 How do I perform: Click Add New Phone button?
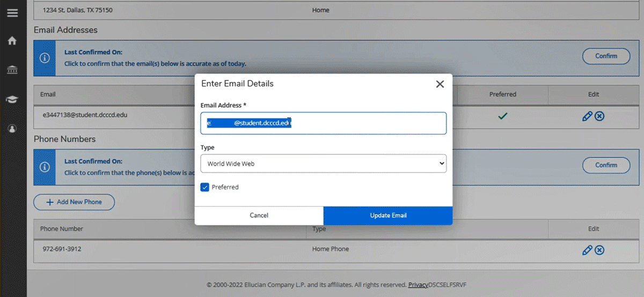[x=74, y=202]
